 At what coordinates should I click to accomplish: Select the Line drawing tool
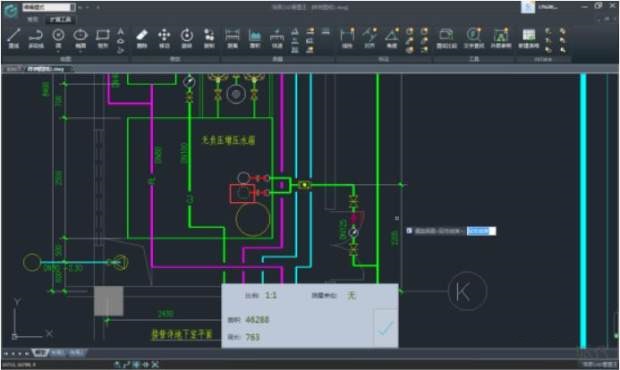(14, 38)
